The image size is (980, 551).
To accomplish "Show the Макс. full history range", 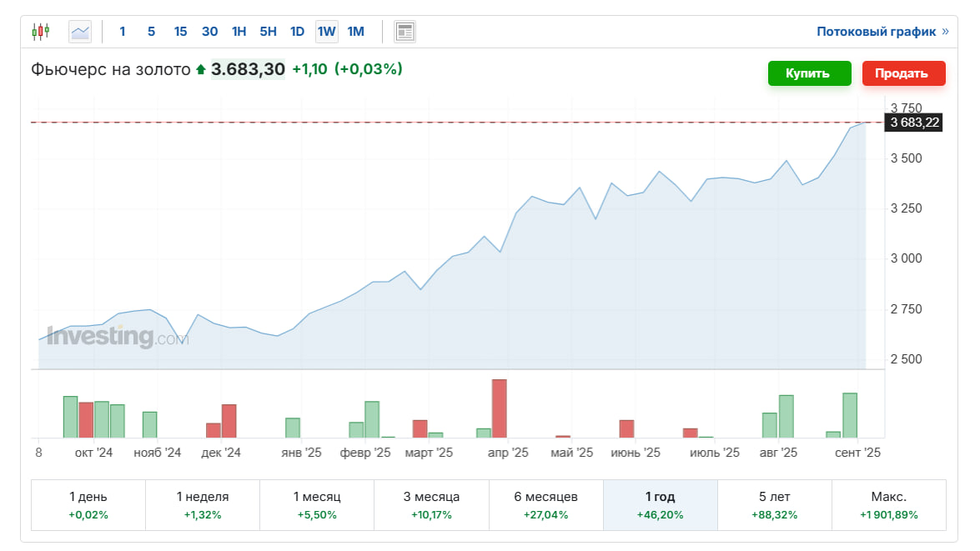I will pos(888,505).
